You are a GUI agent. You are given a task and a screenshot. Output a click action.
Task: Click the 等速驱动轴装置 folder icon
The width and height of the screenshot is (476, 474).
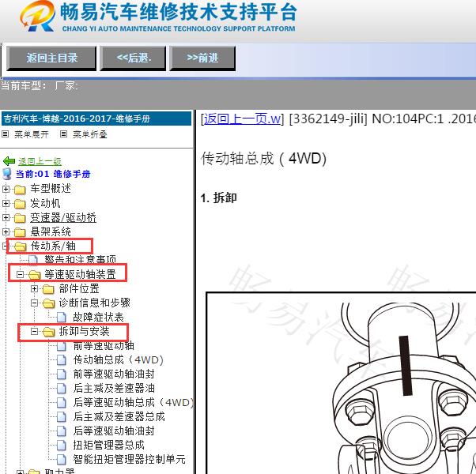(34, 275)
